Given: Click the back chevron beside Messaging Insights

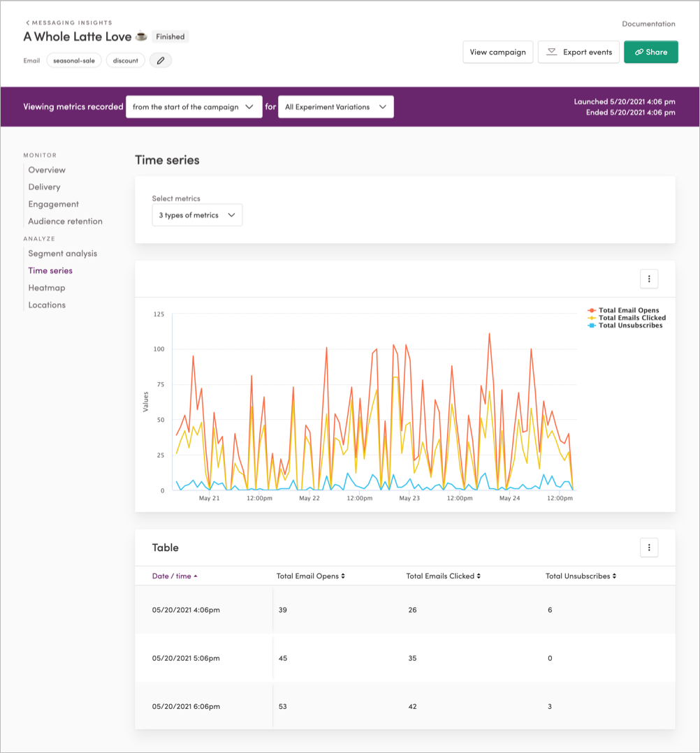Looking at the screenshot, I should 27,22.
